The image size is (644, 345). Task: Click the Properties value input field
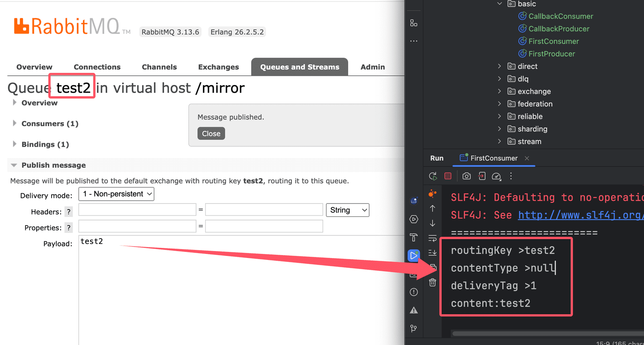click(x=264, y=226)
